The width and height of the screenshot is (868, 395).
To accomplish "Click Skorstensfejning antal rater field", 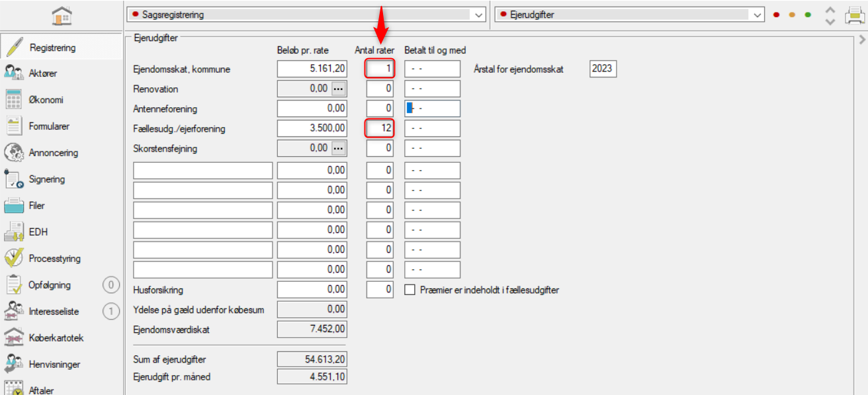I will point(380,148).
